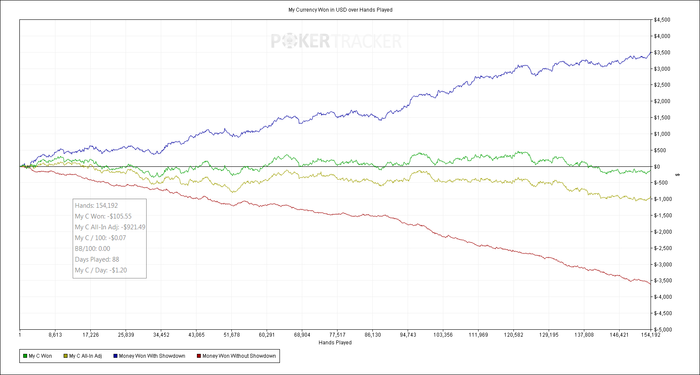The width and height of the screenshot is (700, 375).
Task: Select the 'Money Won Without Showdown' legend label
Action: 239,356
